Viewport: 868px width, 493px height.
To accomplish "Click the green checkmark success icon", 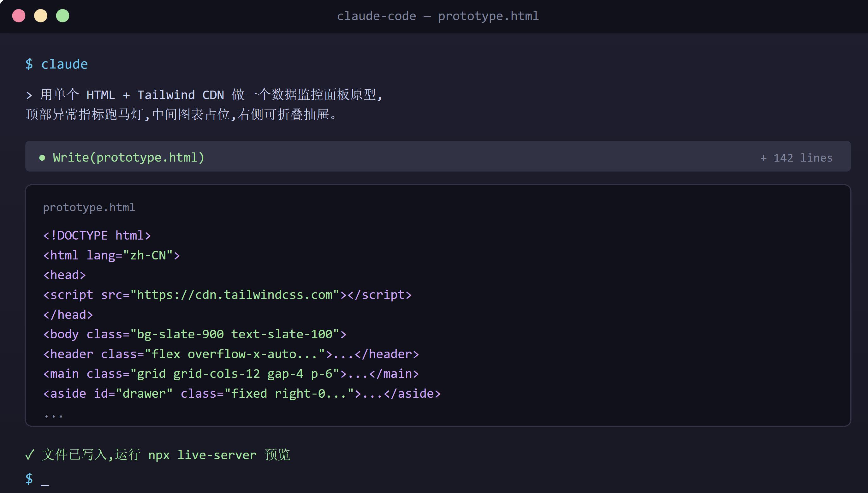I will point(30,454).
